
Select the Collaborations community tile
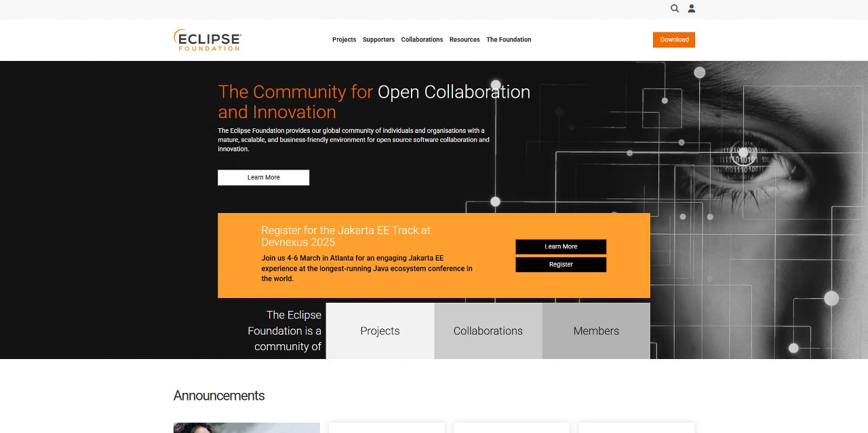[x=488, y=331]
